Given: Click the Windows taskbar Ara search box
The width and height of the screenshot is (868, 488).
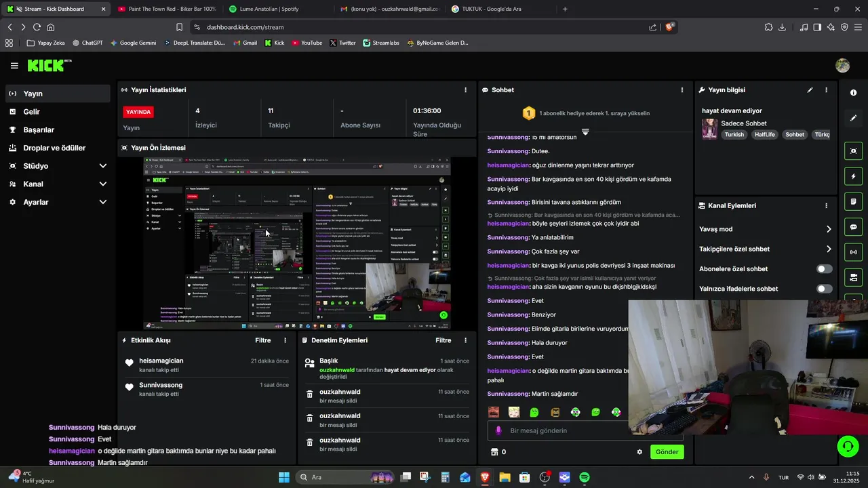Looking at the screenshot, I should click(346, 477).
